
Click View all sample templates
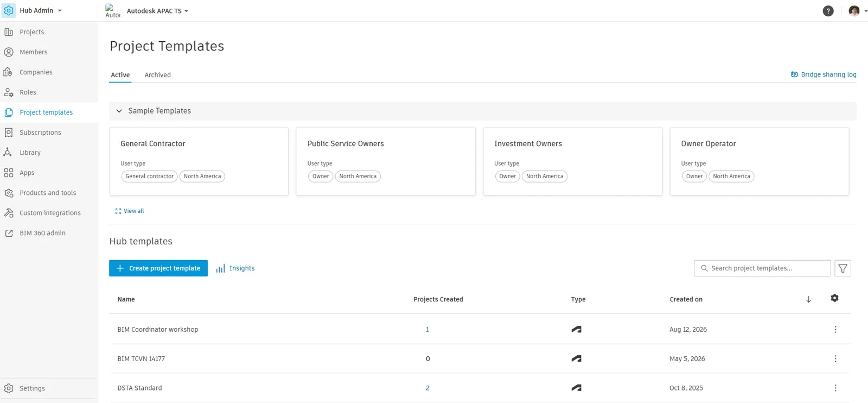pyautogui.click(x=130, y=211)
